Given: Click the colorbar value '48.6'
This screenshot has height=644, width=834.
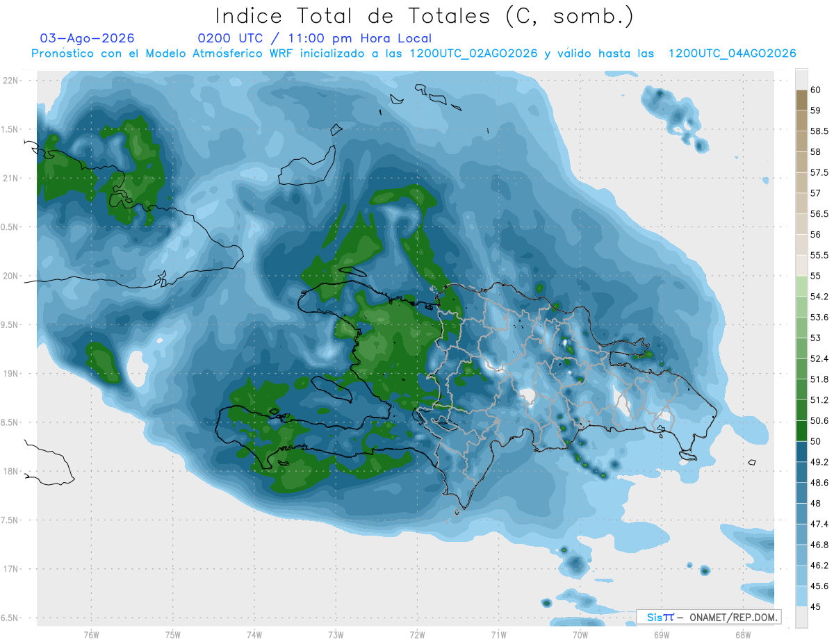Looking at the screenshot, I should (x=819, y=483).
